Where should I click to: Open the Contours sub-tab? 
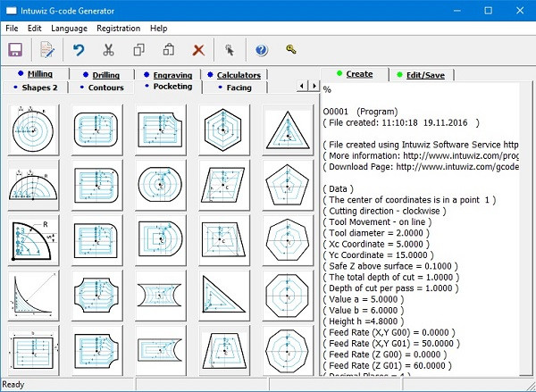(x=102, y=88)
